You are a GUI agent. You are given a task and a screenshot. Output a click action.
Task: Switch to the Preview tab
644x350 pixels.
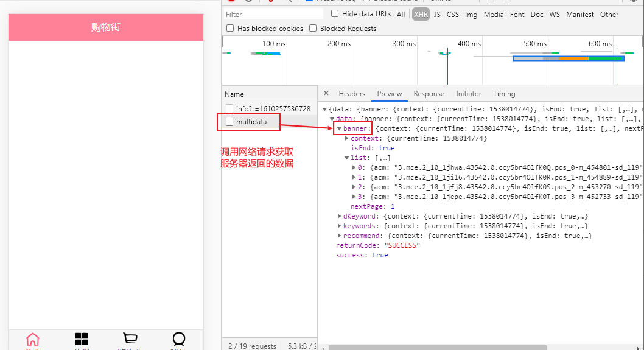point(390,94)
